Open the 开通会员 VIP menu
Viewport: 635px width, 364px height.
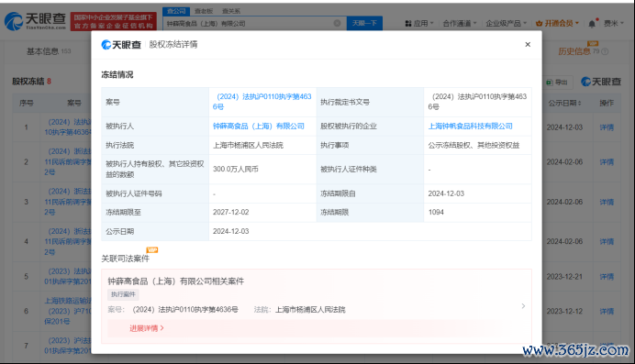coord(557,24)
